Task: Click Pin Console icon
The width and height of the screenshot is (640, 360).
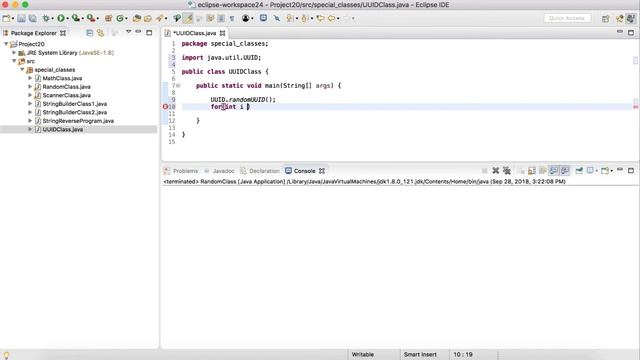Action: point(579,171)
